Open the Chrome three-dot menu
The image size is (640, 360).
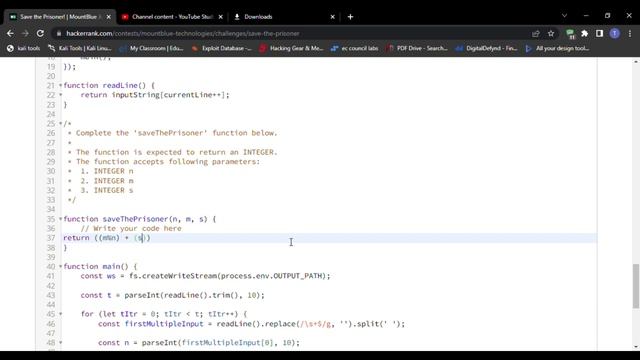coord(630,33)
